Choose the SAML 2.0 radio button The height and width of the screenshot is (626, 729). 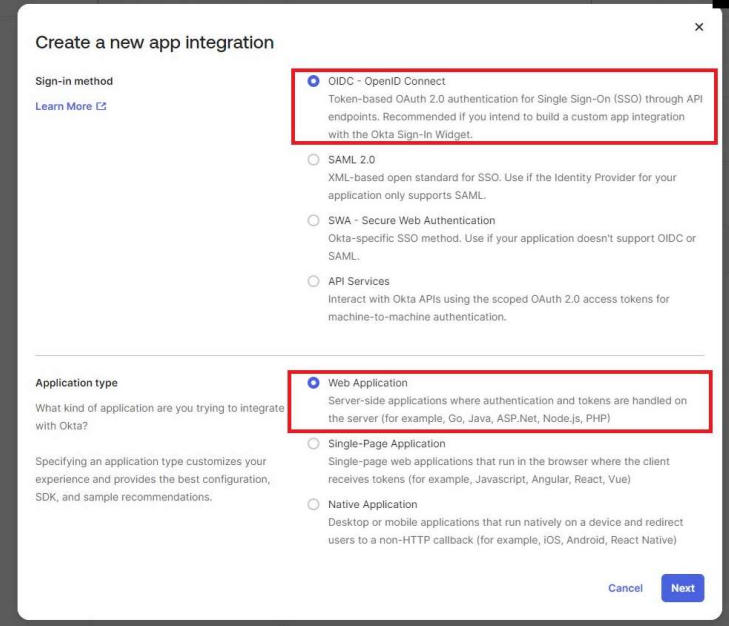314,160
